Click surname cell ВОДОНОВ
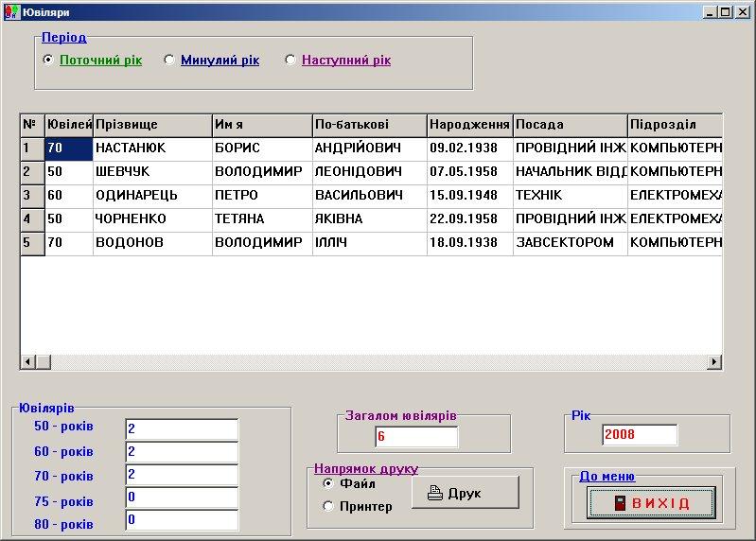The width and height of the screenshot is (756, 541). 152,243
